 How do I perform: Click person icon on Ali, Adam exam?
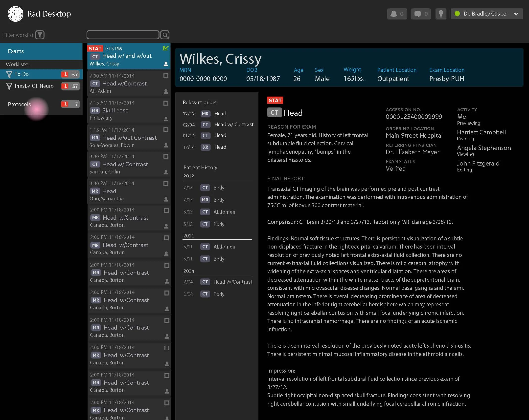point(166,91)
